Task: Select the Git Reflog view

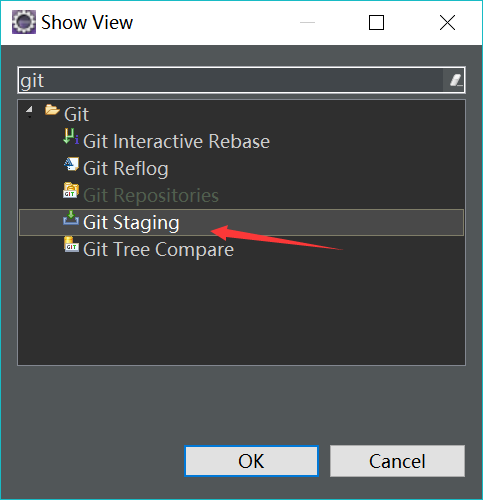Action: coord(126,169)
